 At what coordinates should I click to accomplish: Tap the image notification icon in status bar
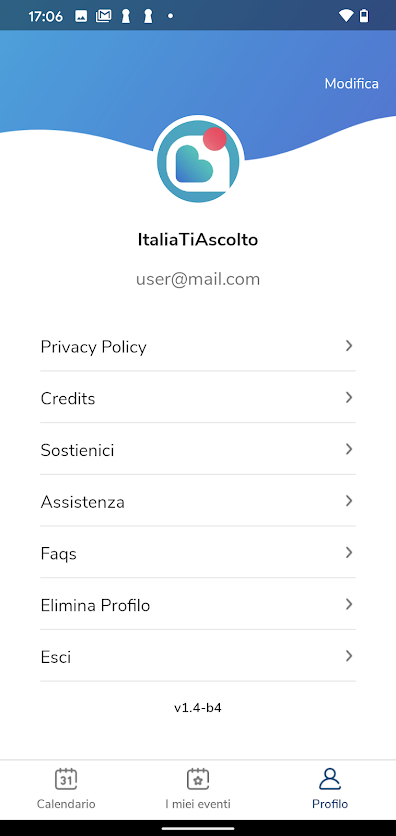81,17
